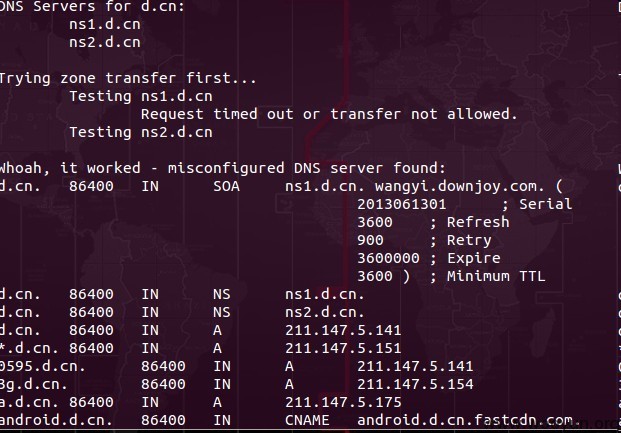Click the 900 Retry value
Screen dimensions: 621x433
(370, 240)
